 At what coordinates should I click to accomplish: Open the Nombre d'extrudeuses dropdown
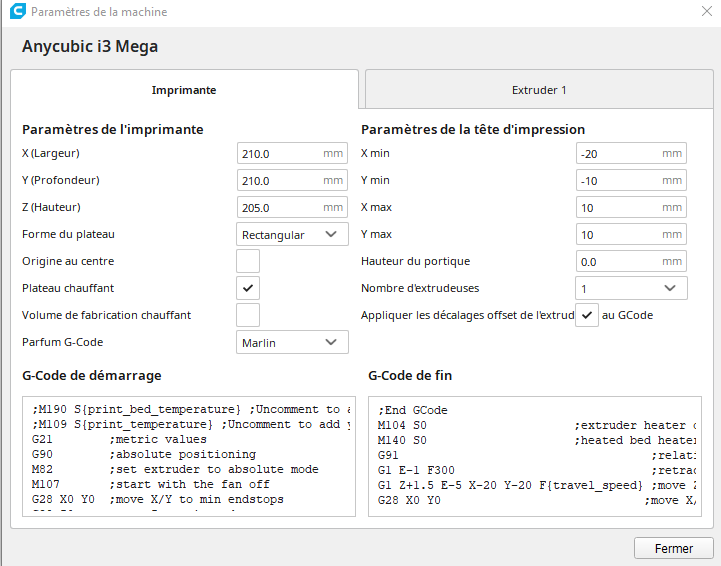[631, 289]
